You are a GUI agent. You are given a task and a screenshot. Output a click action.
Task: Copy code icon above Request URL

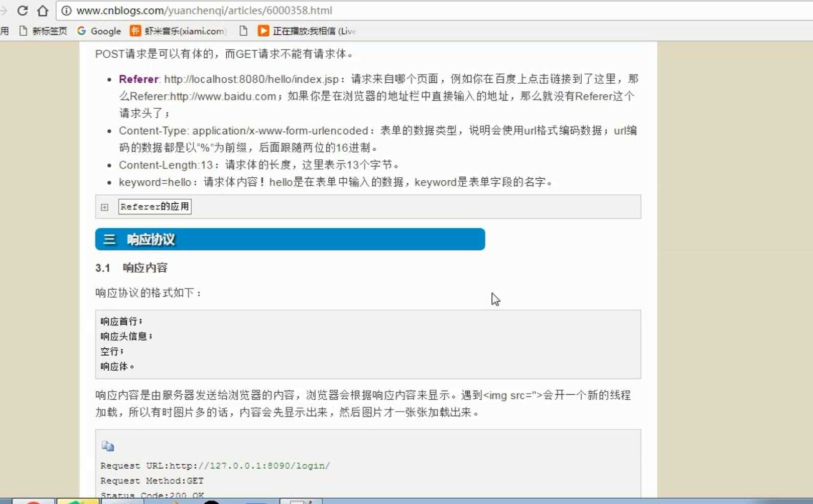[x=108, y=446]
